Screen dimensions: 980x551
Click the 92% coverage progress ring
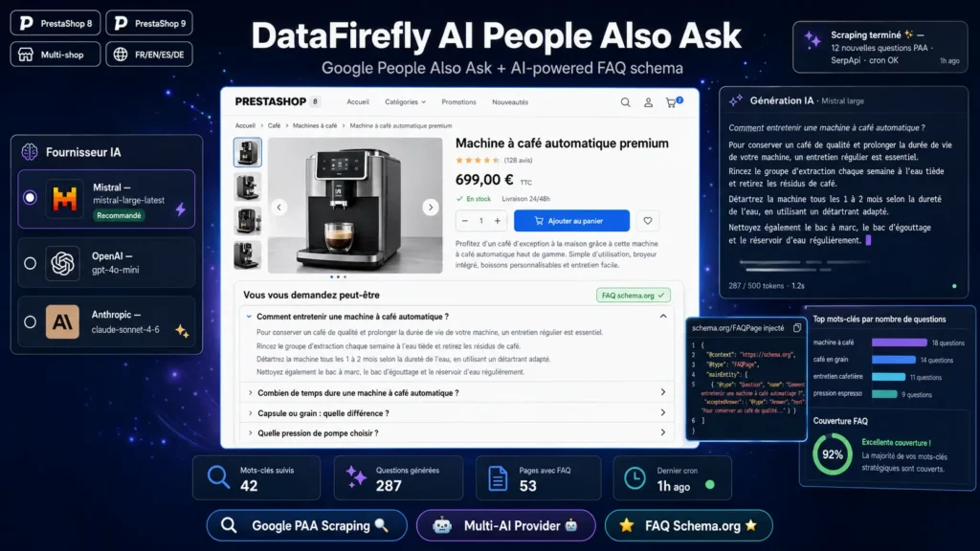coord(833,454)
